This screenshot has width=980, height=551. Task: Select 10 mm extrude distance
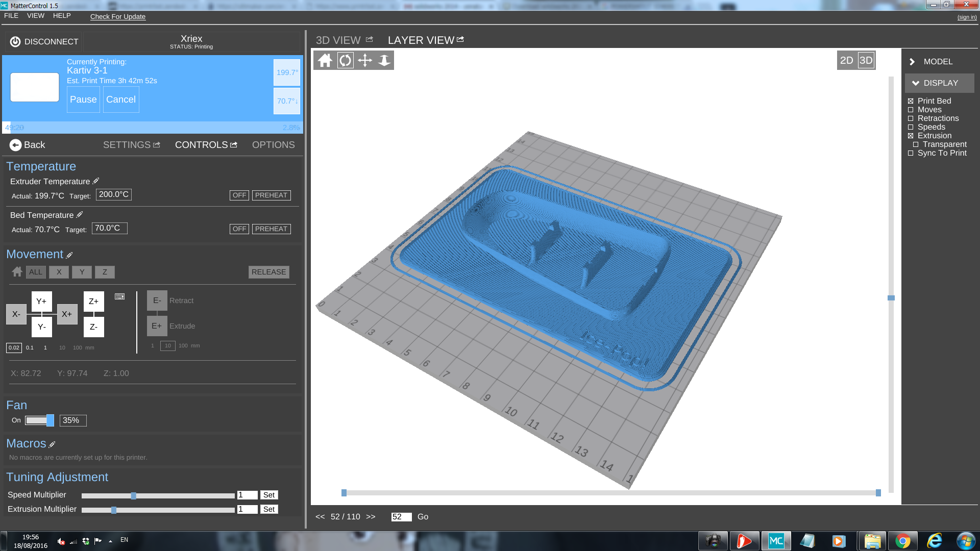168,346
